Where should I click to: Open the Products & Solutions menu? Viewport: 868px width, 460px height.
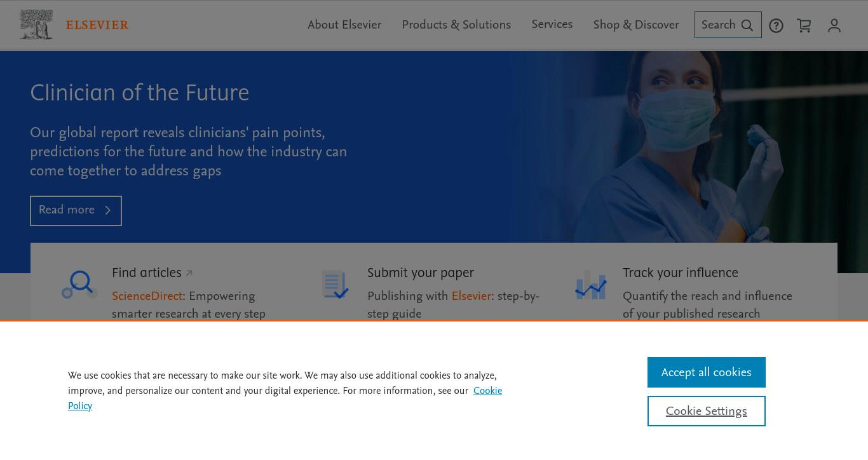(456, 25)
